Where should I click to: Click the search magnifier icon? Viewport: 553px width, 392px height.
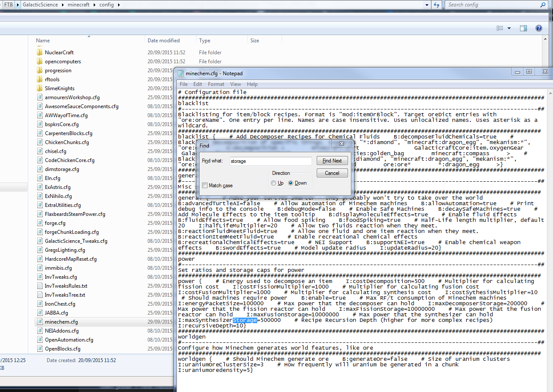tap(543, 5)
